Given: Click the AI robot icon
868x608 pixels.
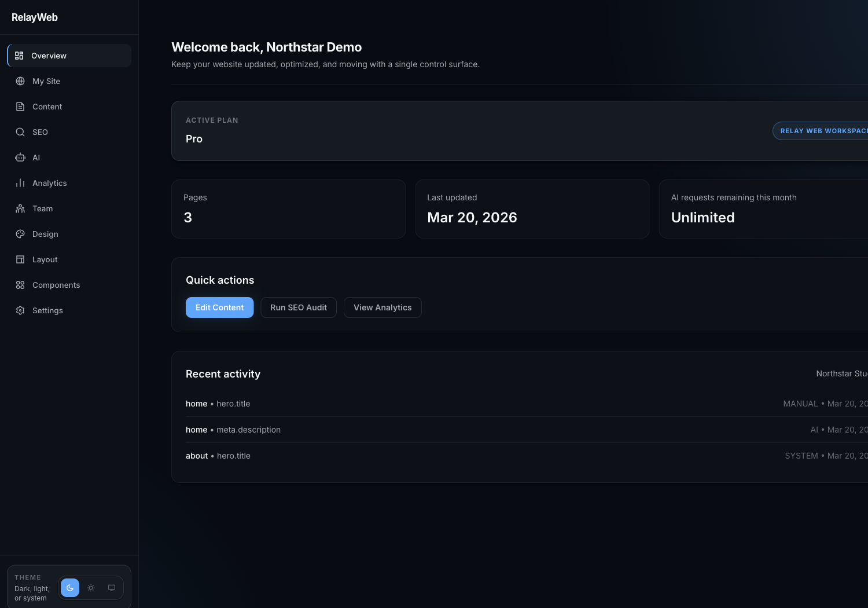Looking at the screenshot, I should pos(20,158).
